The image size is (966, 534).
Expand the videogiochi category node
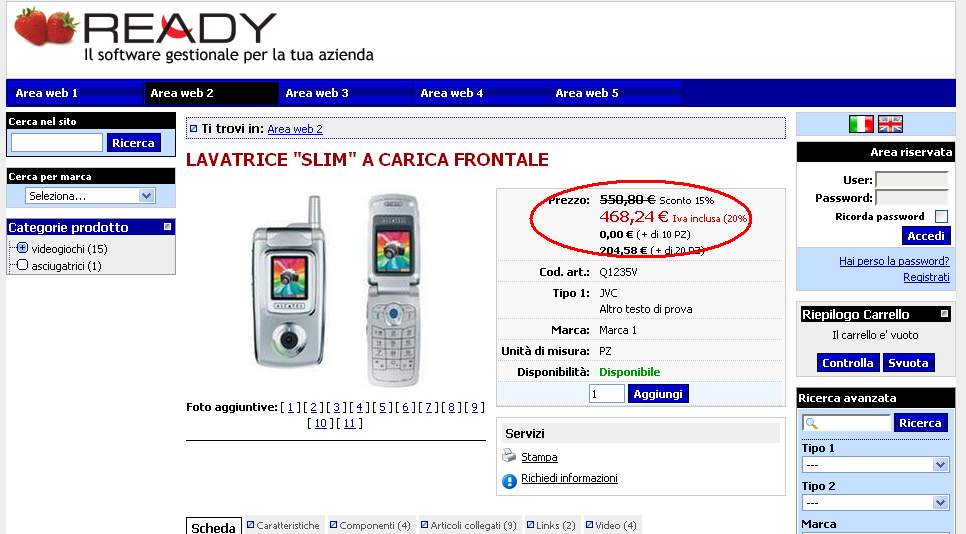(x=22, y=248)
